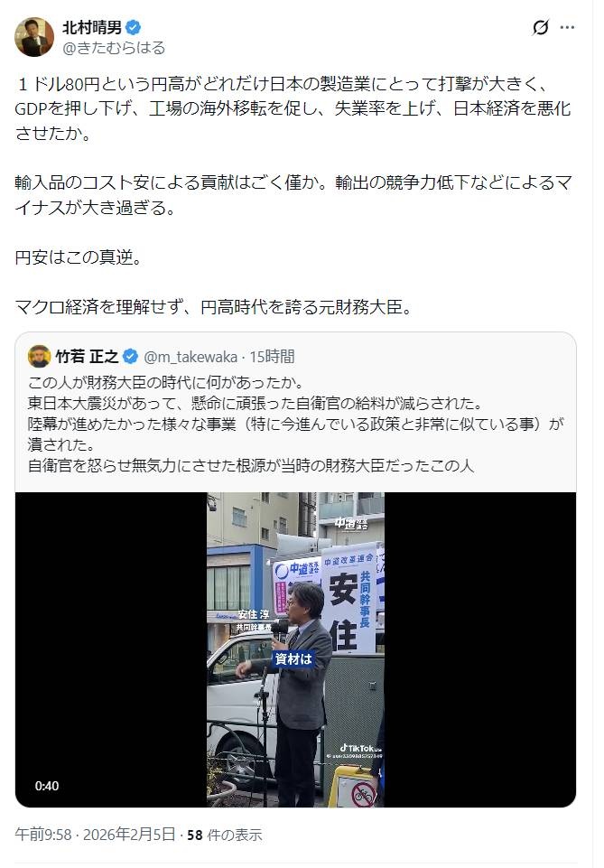
Task: Click the 15時間 timestamp in quote
Action: tap(272, 357)
